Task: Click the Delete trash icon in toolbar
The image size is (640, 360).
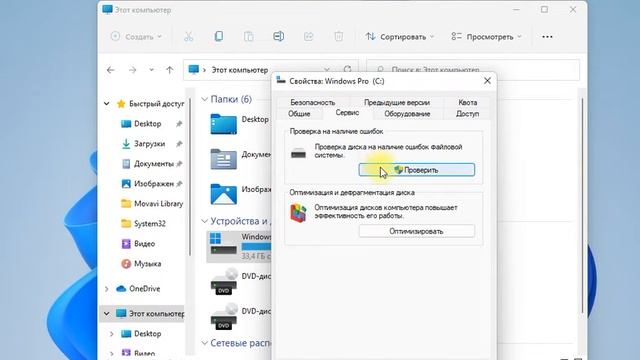Action: [x=338, y=37]
